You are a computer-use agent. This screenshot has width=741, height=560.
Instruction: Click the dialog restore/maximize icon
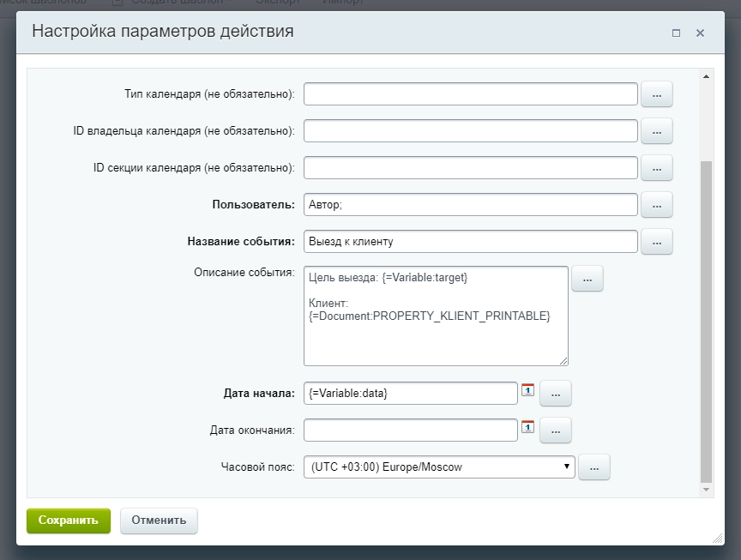675,32
